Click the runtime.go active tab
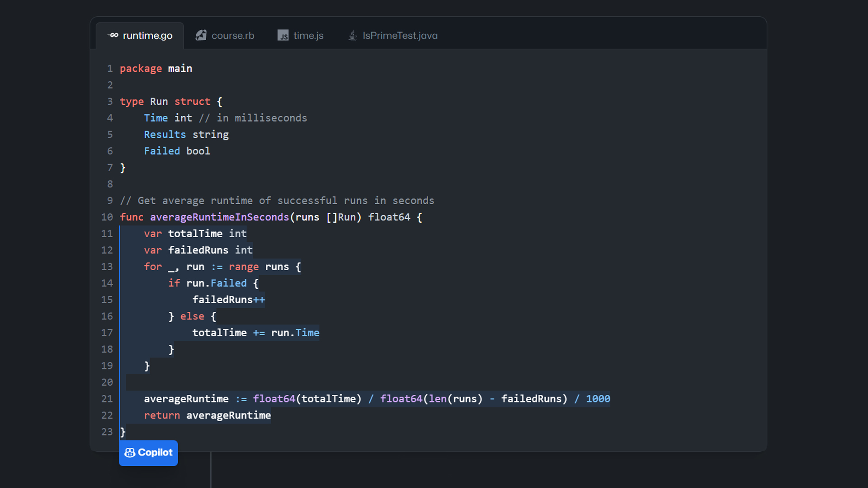868x488 pixels. point(141,35)
